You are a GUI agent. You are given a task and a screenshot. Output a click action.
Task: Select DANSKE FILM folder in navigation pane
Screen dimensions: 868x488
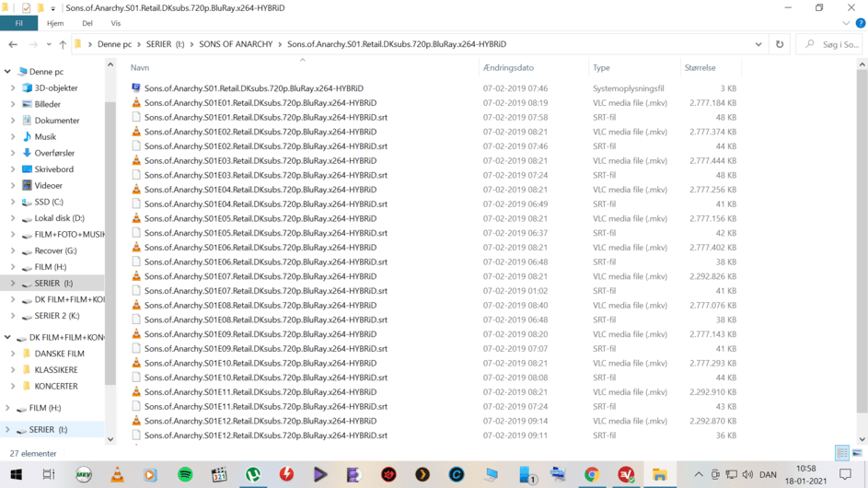[x=59, y=354]
